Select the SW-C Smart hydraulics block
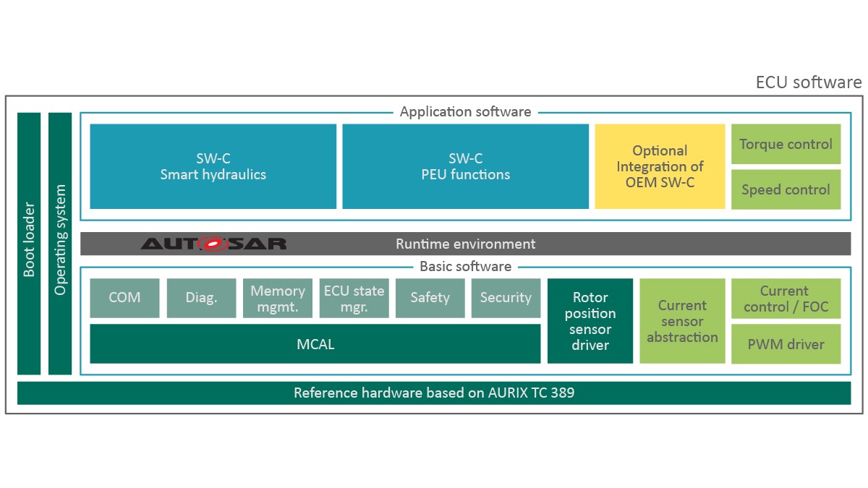The width and height of the screenshot is (868, 488). [213, 166]
